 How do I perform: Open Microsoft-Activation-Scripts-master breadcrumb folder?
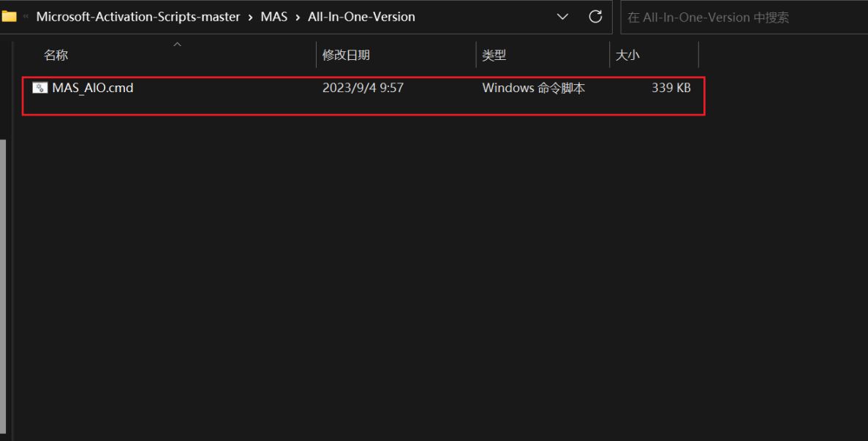(137, 17)
